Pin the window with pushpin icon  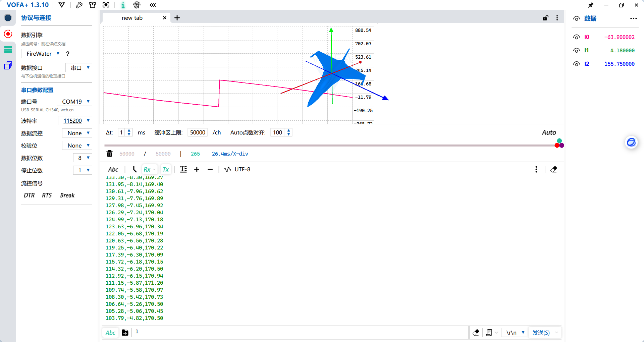(x=591, y=5)
